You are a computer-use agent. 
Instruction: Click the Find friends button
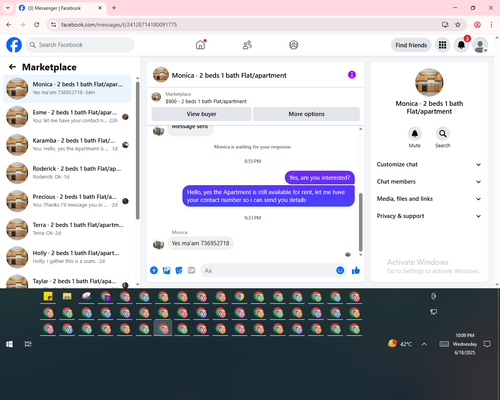click(x=411, y=45)
